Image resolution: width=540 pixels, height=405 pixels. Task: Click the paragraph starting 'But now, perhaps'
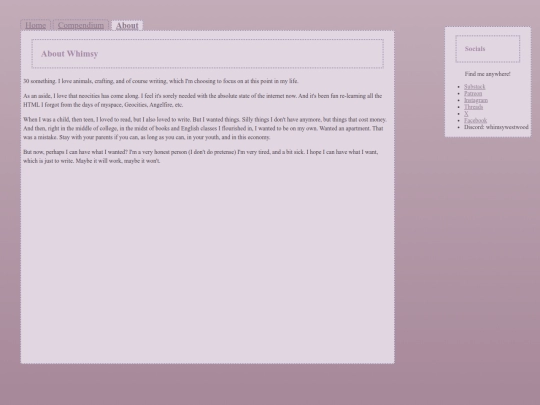click(201, 156)
